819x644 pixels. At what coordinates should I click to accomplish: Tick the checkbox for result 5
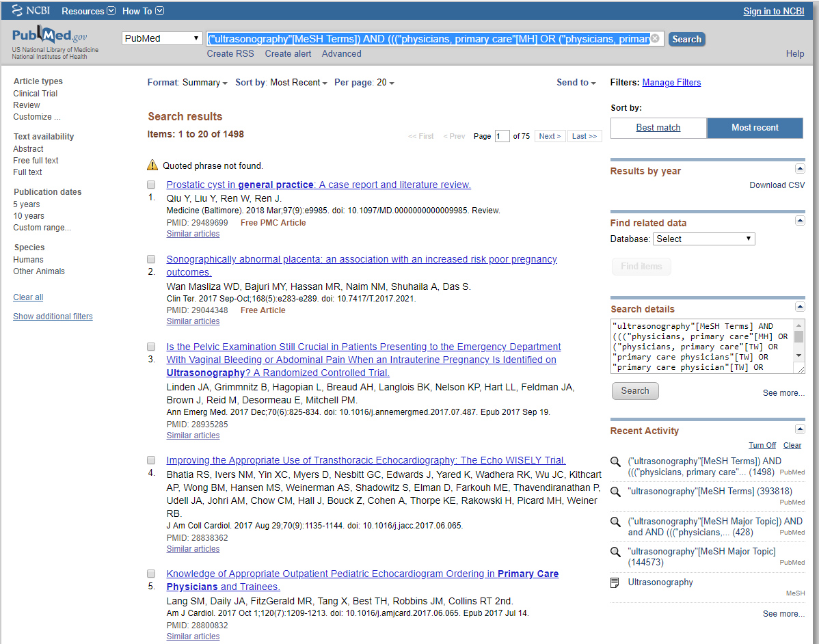click(x=151, y=574)
